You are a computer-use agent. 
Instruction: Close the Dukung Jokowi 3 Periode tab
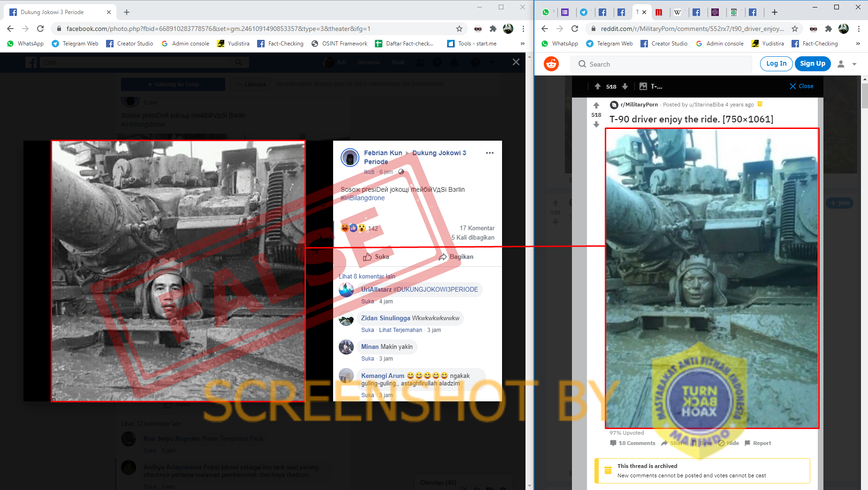click(109, 12)
